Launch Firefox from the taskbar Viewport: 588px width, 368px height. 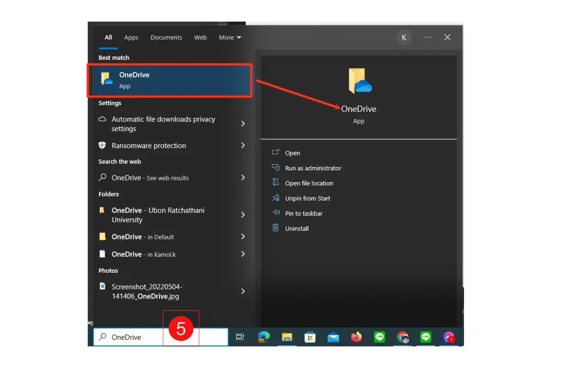[x=356, y=337]
